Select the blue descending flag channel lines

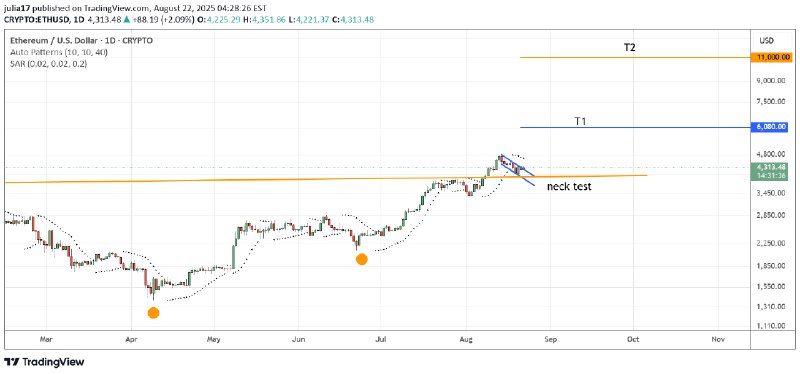click(517, 168)
